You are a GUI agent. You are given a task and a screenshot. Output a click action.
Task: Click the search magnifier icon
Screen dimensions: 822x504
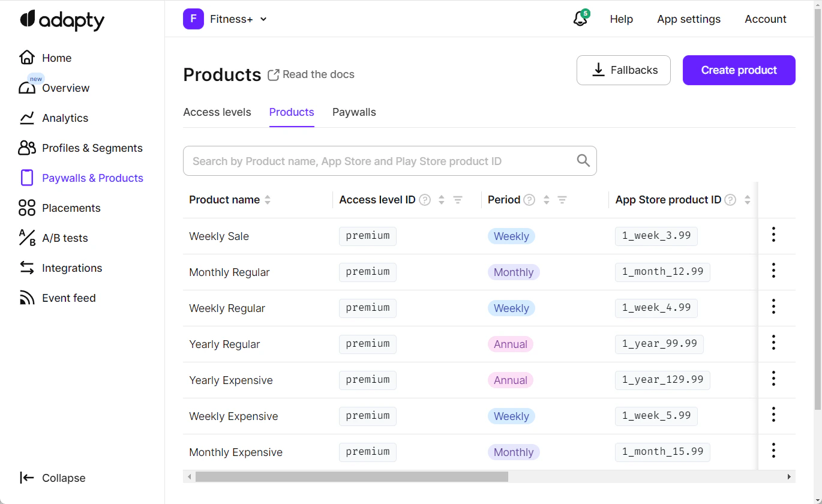[583, 160]
